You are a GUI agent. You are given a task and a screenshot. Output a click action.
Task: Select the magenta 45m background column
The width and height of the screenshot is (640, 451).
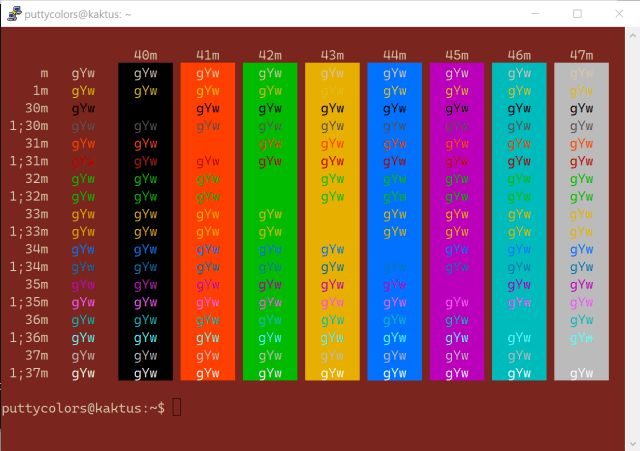pos(457,222)
